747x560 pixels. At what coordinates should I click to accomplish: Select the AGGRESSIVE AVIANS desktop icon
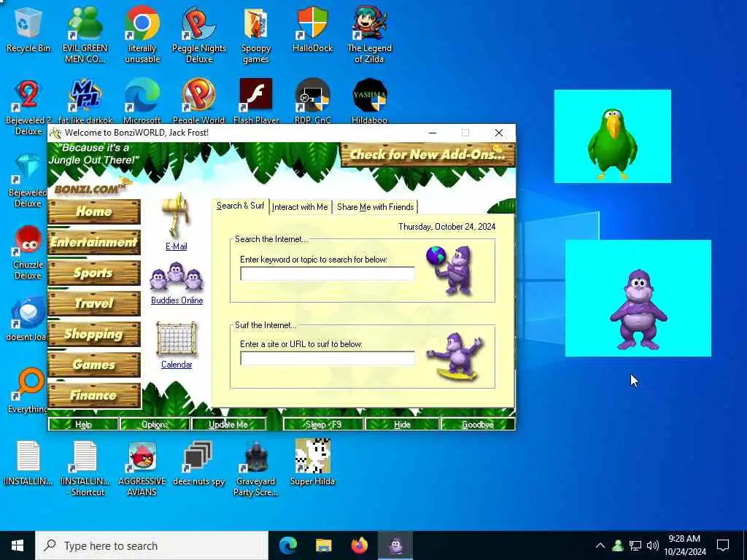[142, 468]
